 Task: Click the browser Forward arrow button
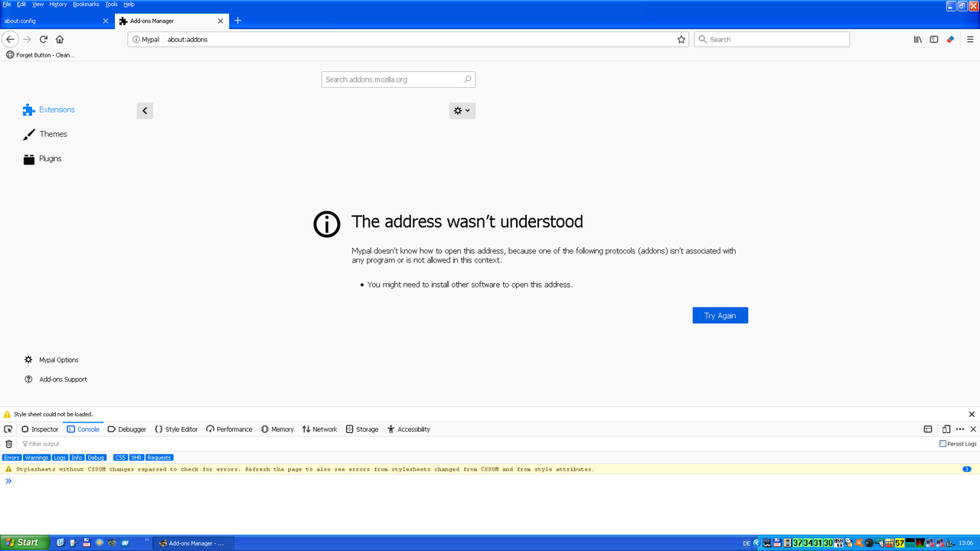[27, 39]
